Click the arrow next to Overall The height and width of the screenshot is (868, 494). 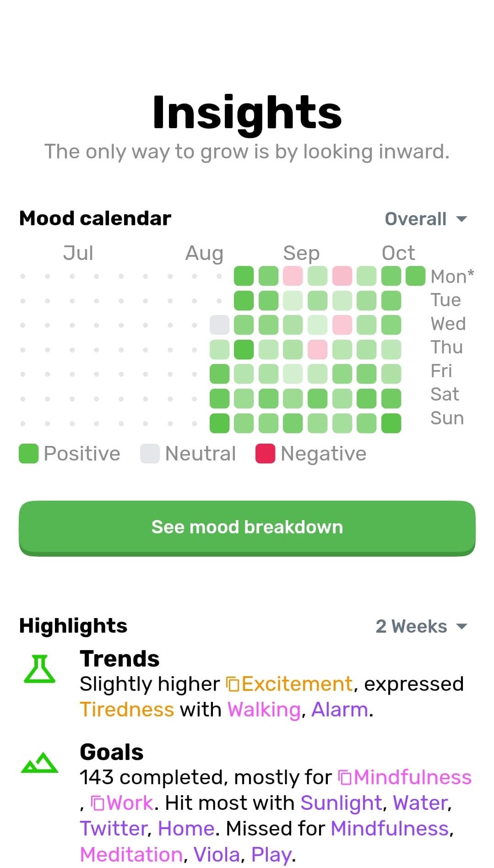click(462, 219)
